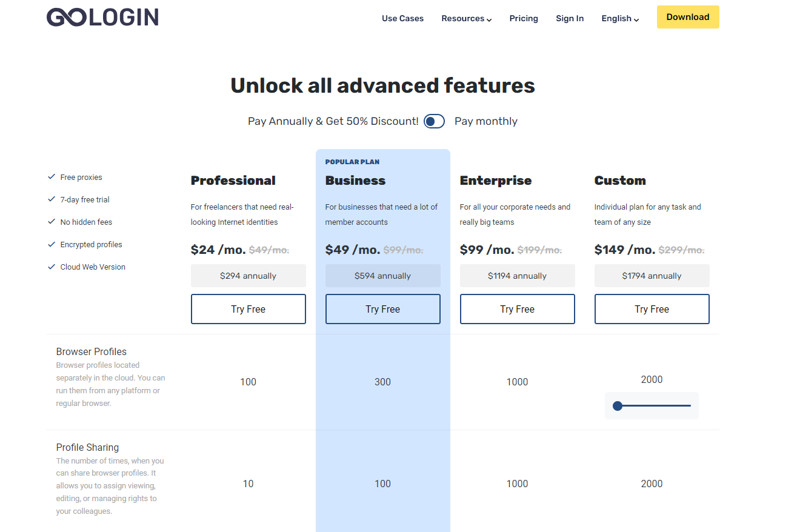
Task: Open the Sign In page
Action: [570, 18]
